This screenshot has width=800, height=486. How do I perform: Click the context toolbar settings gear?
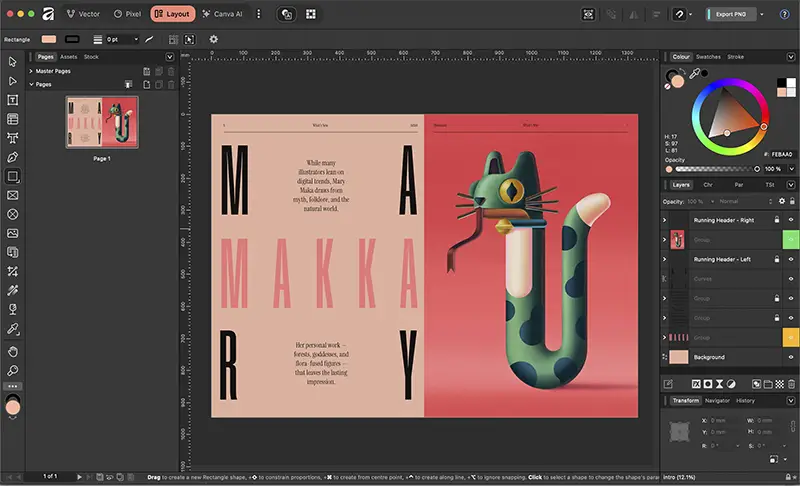(214, 39)
